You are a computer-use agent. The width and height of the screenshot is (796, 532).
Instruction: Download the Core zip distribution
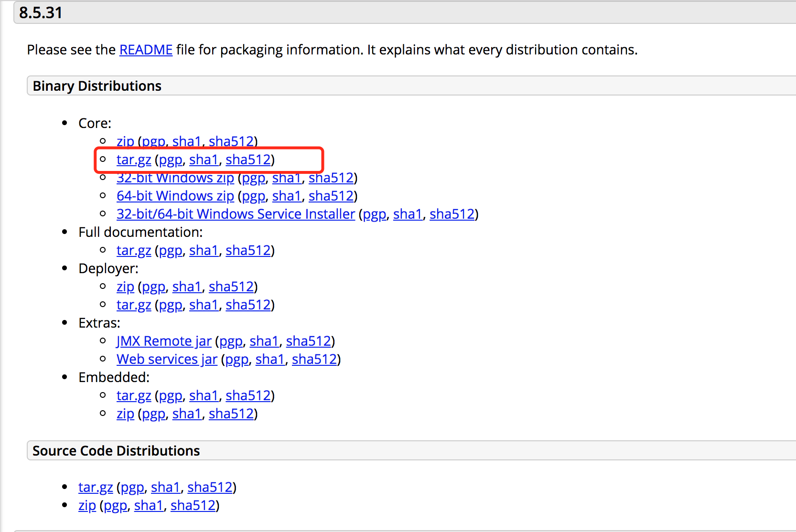(x=125, y=141)
